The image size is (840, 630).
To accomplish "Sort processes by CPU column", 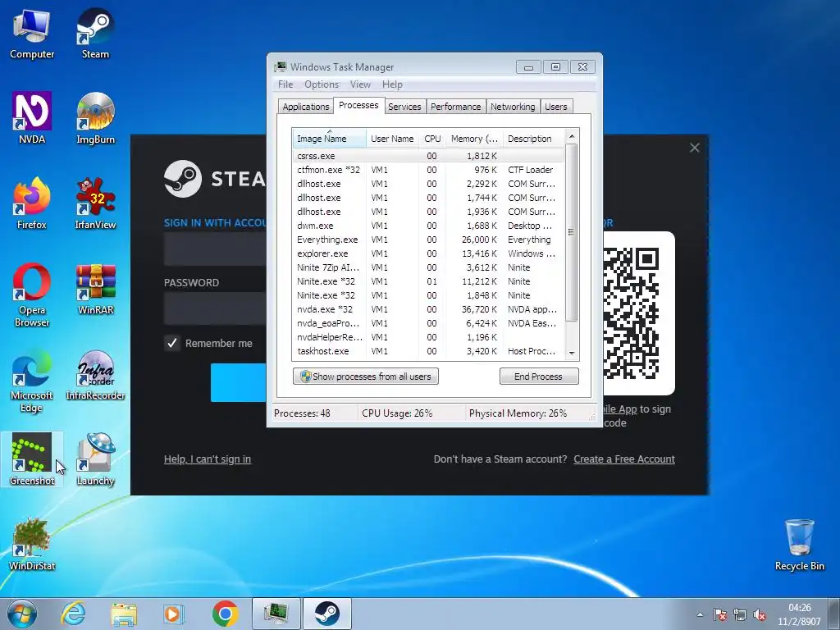I will [432, 139].
